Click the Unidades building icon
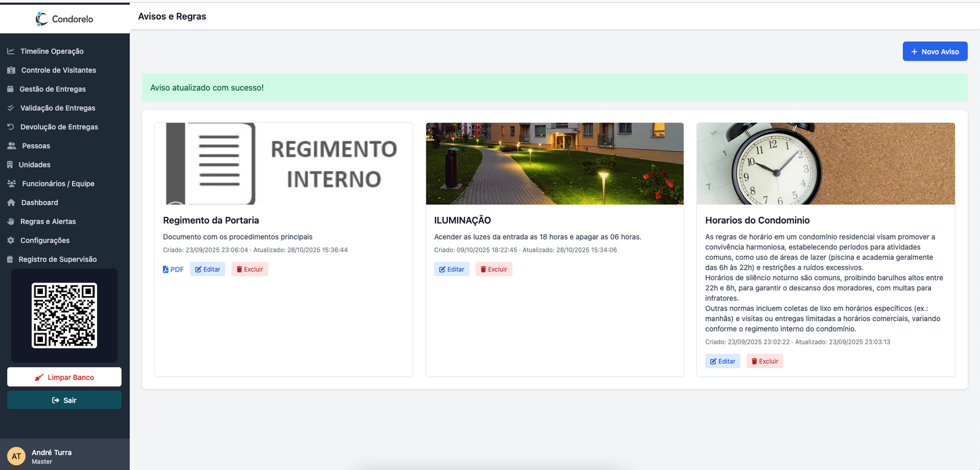Image resolution: width=980 pixels, height=470 pixels. 10,165
